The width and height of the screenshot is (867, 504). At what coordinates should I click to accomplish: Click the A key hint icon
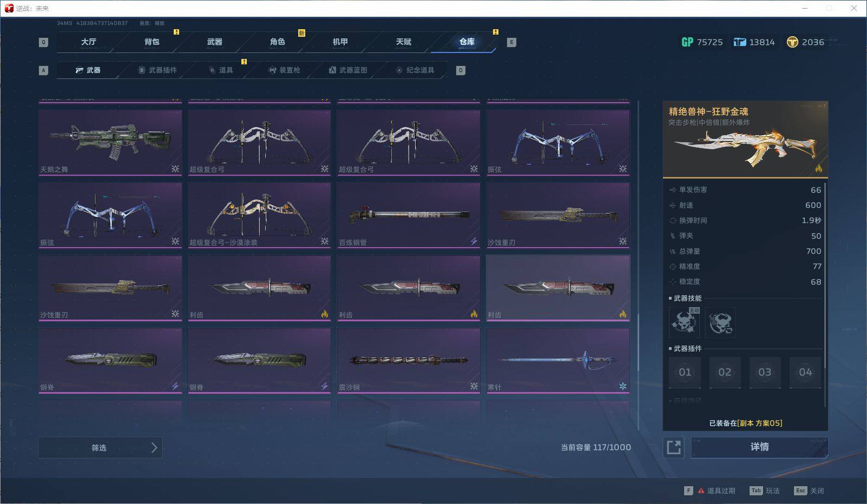(x=44, y=70)
